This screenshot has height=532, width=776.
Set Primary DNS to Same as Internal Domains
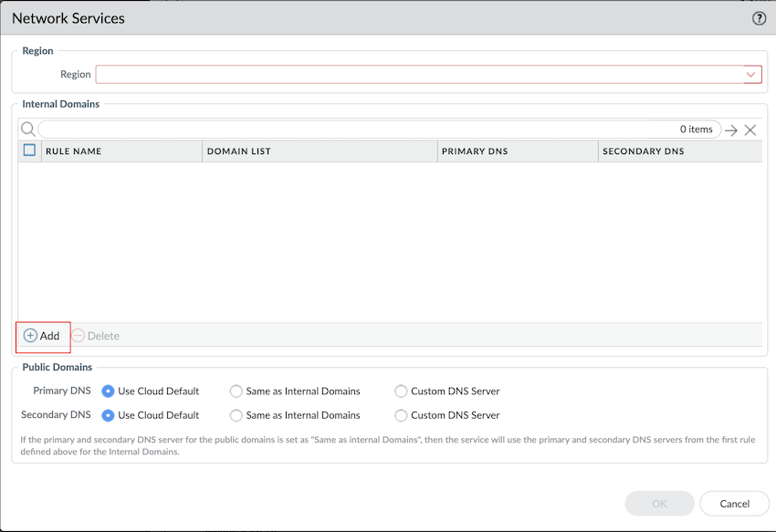point(237,391)
